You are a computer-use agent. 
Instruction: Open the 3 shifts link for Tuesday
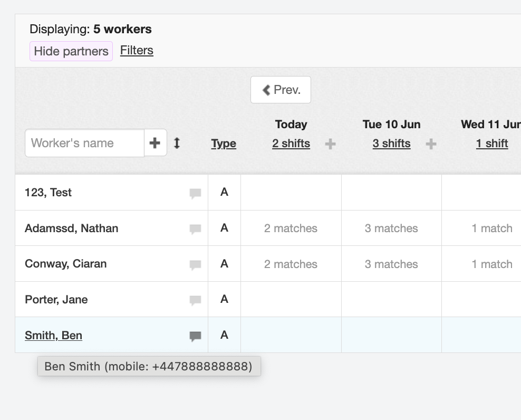click(391, 144)
